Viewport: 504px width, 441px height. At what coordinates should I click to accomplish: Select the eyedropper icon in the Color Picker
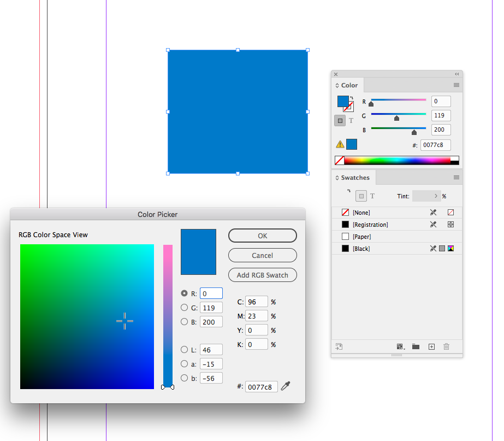(285, 386)
